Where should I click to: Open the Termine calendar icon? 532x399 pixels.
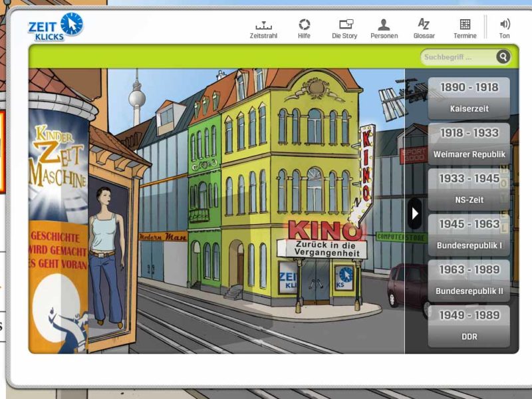[465, 29]
